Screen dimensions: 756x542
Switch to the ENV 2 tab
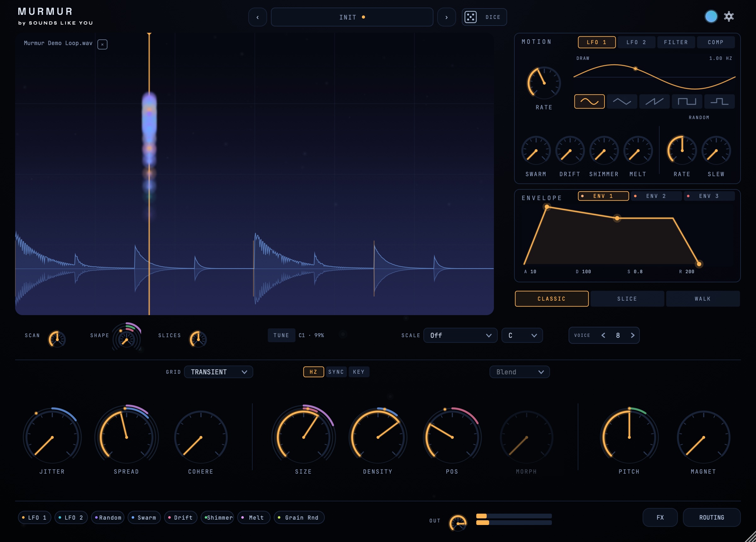point(656,196)
